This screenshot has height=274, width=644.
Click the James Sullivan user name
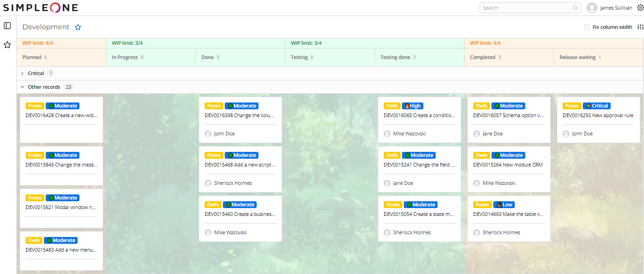coord(616,8)
